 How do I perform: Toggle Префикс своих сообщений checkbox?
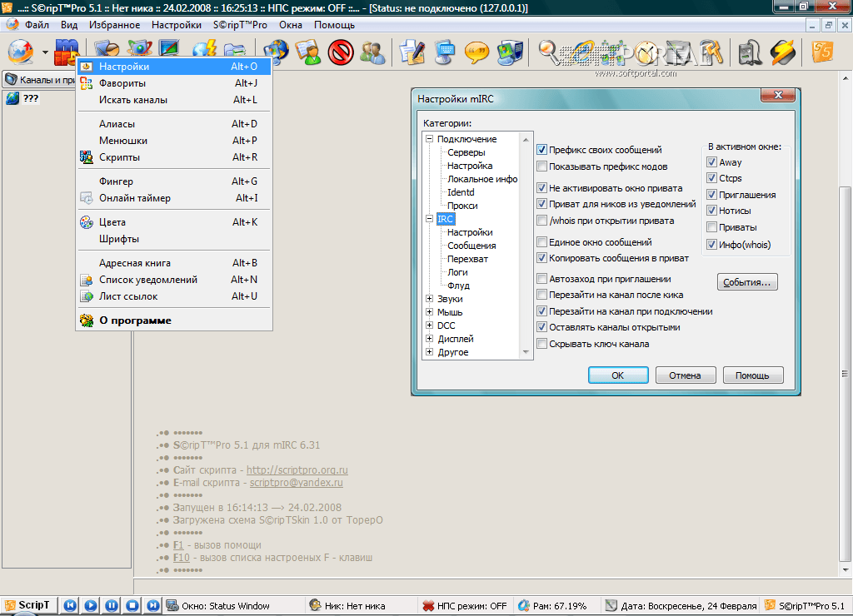541,150
